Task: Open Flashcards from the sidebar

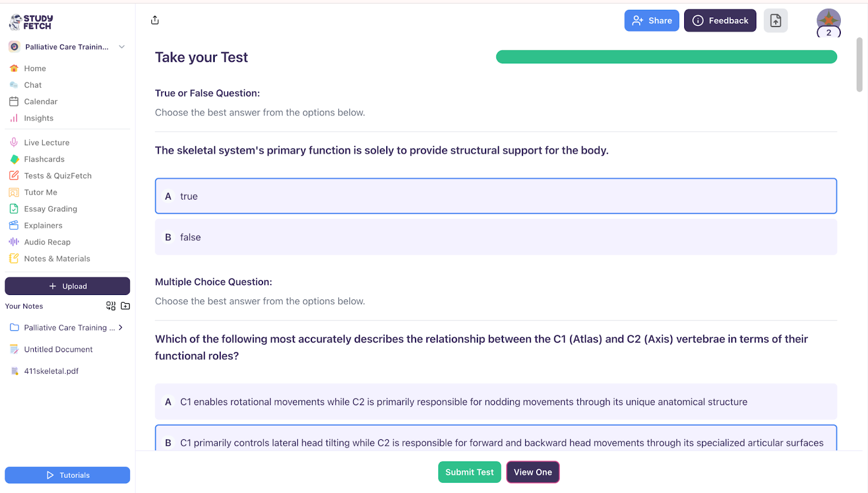Action: point(43,159)
